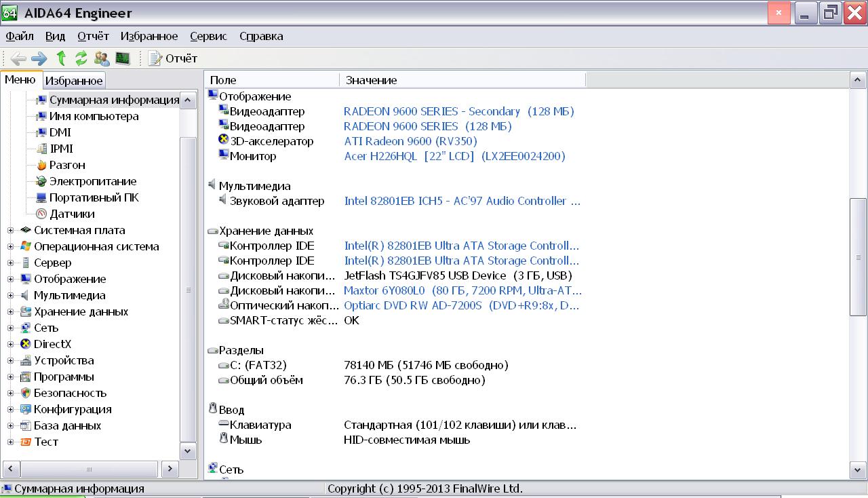Screen dimensions: 868x498
Task: Click tree vertical scrollbar down arrow
Action: pyautogui.click(x=188, y=451)
